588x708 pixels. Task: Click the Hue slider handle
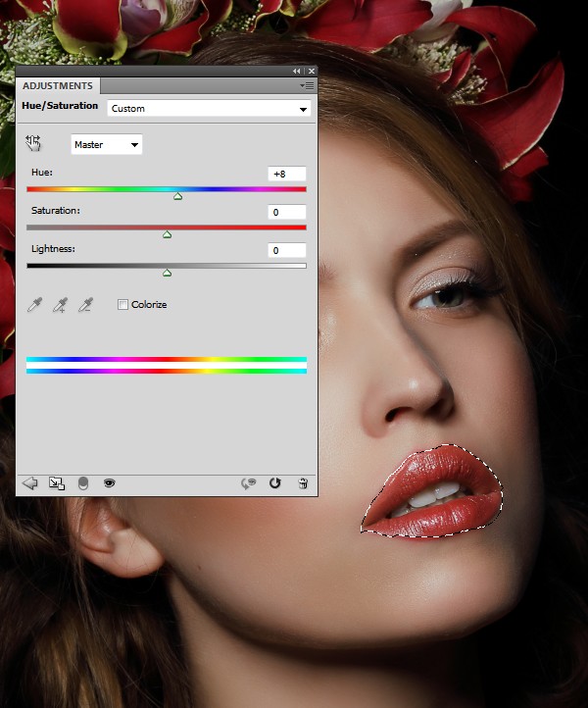tap(177, 196)
